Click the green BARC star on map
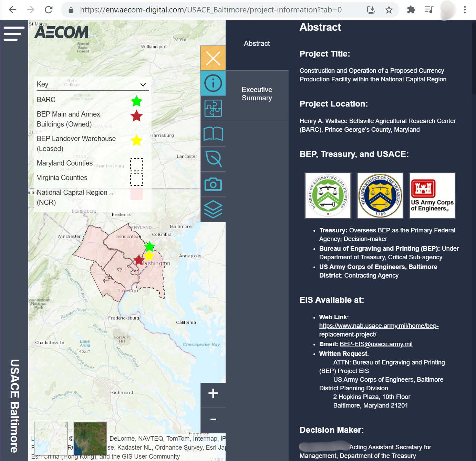This screenshot has width=476, height=461. pos(149,246)
